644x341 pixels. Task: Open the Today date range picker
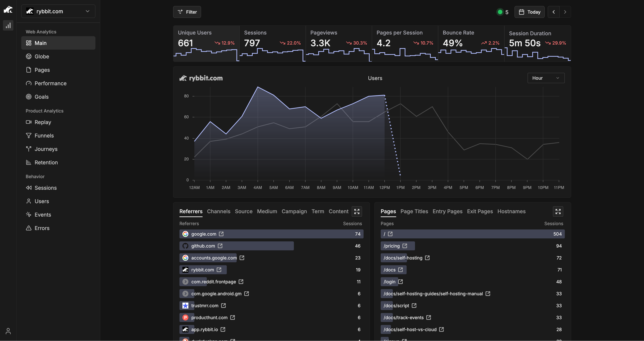point(529,12)
